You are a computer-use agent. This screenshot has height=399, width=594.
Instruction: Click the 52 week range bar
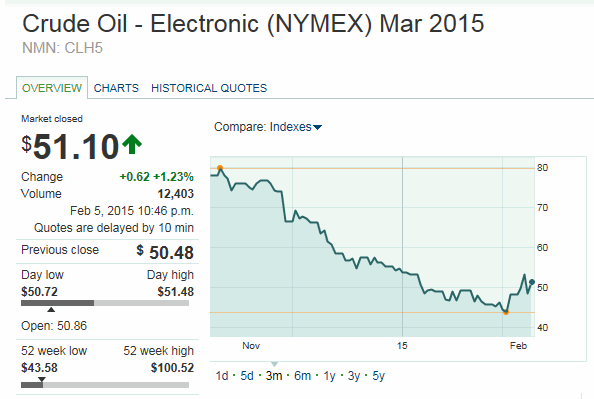click(x=105, y=385)
